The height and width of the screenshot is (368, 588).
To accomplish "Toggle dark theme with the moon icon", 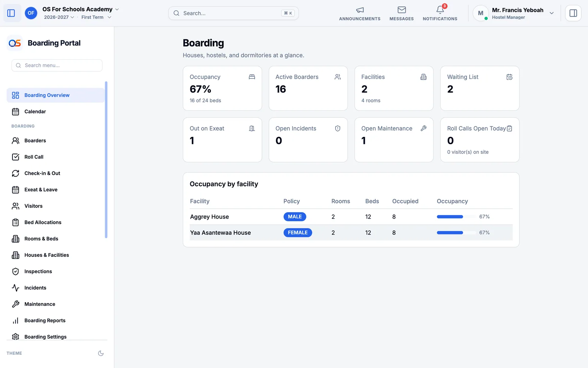I will coord(101,353).
